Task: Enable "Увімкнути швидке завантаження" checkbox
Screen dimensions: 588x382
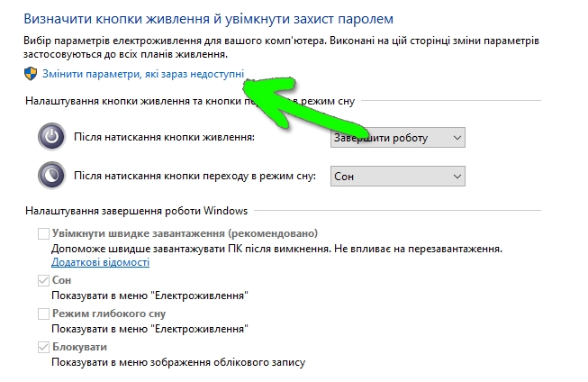Action: (x=43, y=233)
